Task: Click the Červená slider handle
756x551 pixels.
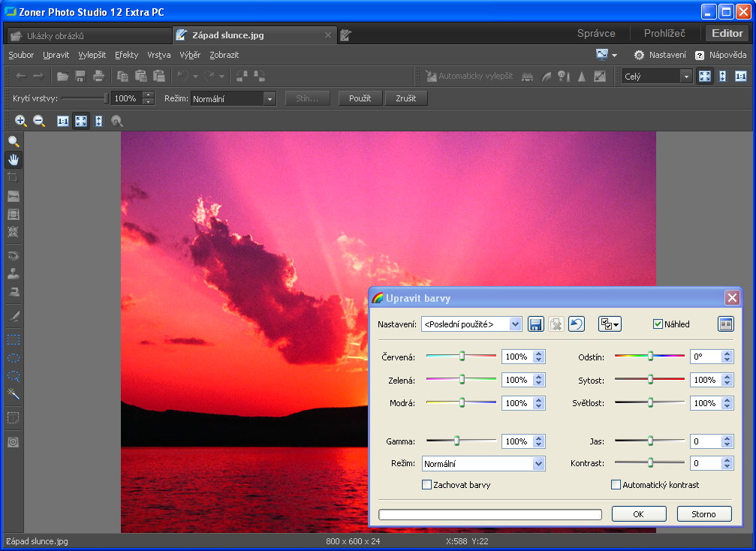Action: coord(462,357)
